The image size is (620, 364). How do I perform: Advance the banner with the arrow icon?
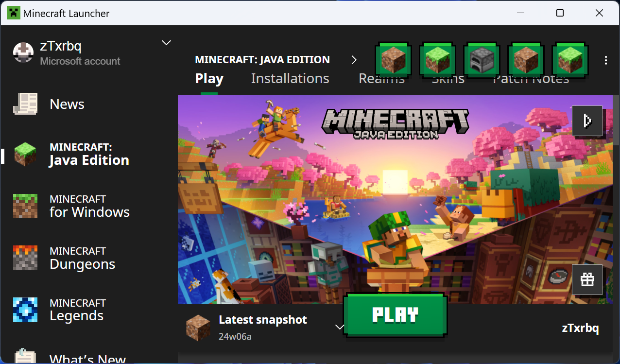[587, 121]
